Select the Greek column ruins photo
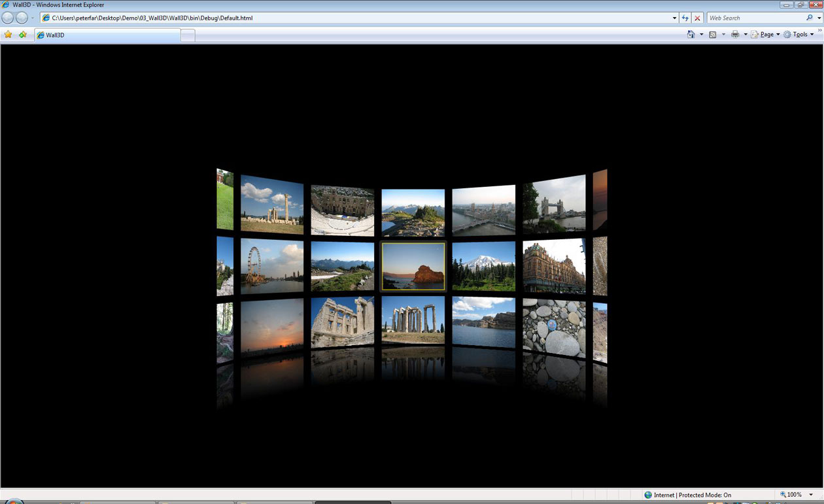This screenshot has height=504, width=824. coord(272,204)
